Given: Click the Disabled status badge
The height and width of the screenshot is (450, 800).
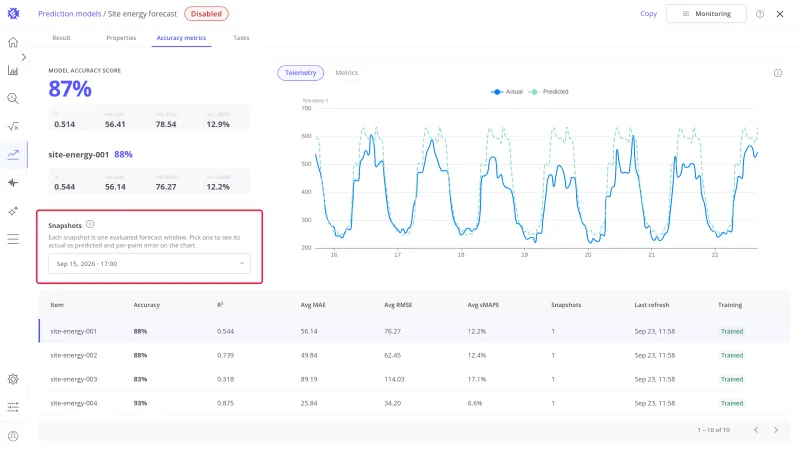Looking at the screenshot, I should point(206,14).
